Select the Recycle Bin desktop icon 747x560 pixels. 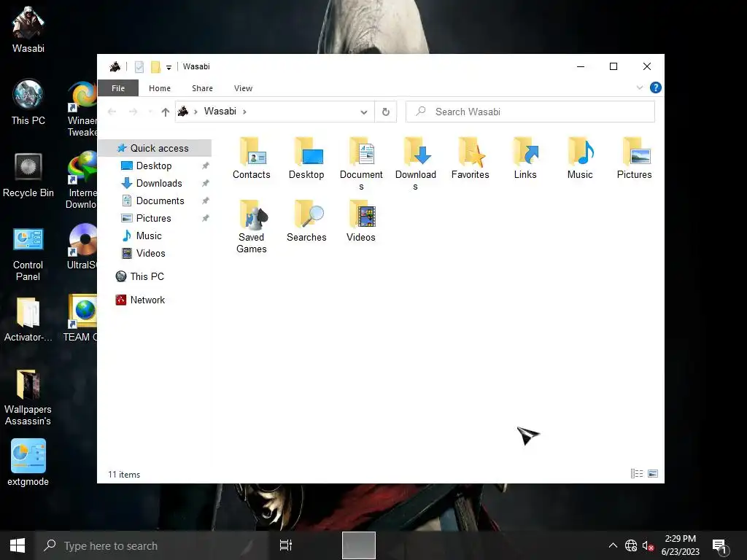28,175
